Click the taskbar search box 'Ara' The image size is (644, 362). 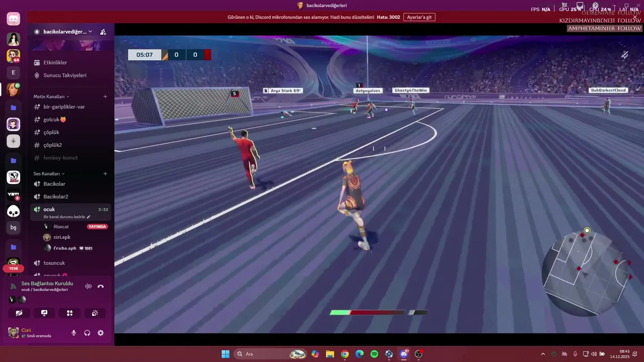(x=271, y=354)
